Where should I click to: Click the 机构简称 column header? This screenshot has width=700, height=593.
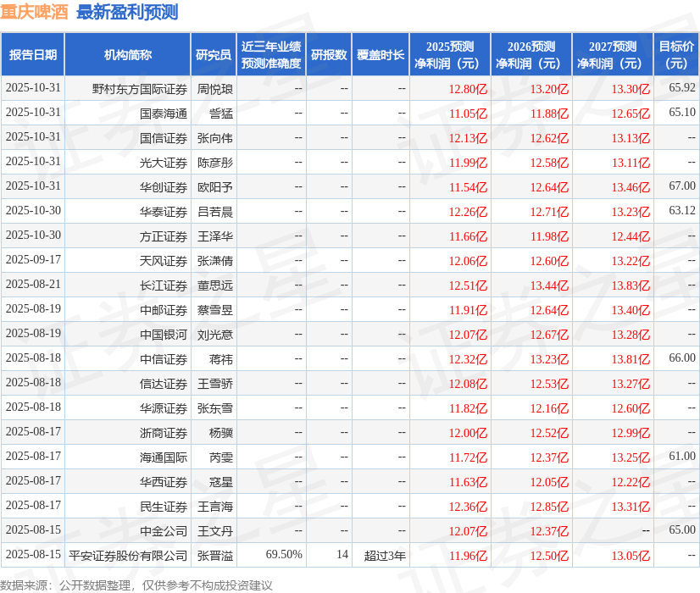pos(127,53)
